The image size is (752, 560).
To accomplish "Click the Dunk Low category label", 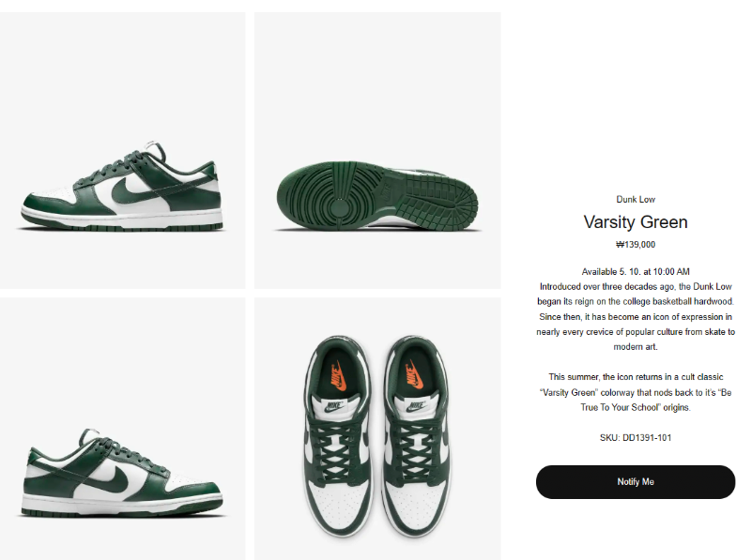I will (636, 199).
